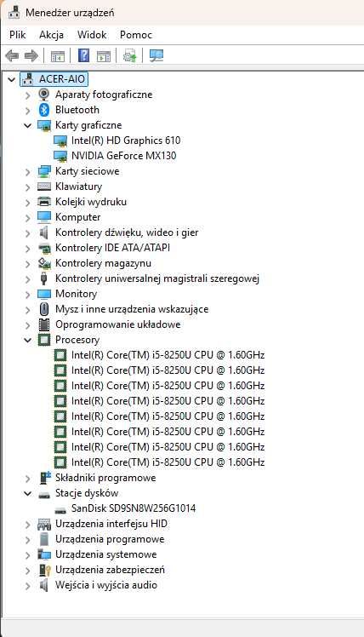Select the ACER-AIO computer name

[x=62, y=79]
